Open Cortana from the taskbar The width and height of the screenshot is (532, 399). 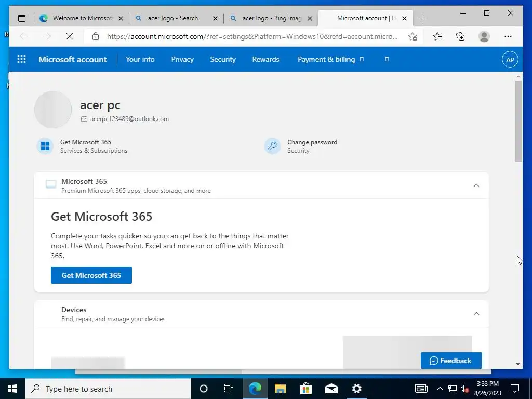coord(204,389)
